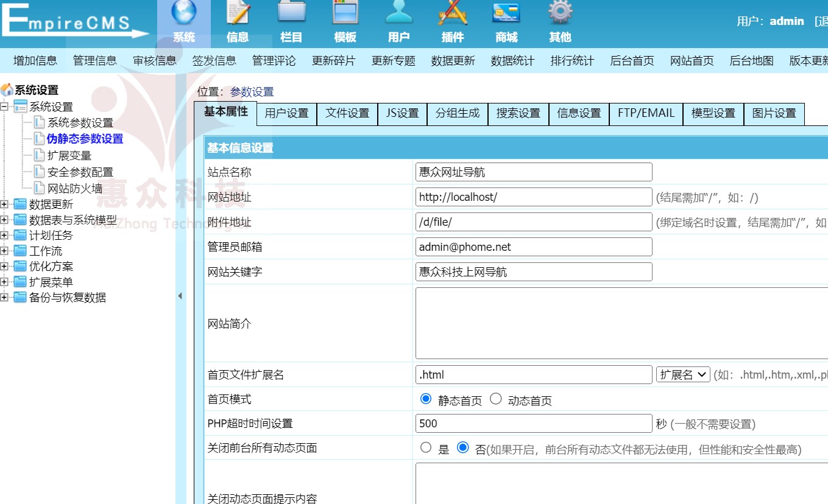Click the 首页文件扩展名 input field
Viewport: 828px width, 504px height.
tap(534, 374)
